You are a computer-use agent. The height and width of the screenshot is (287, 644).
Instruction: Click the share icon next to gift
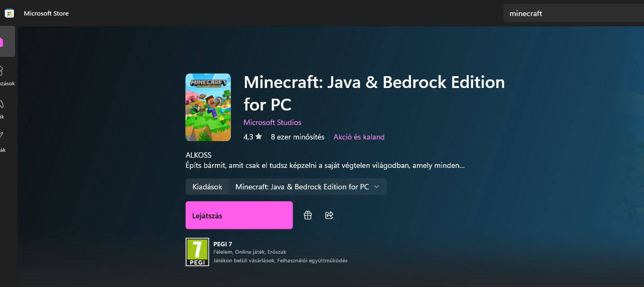(x=330, y=215)
